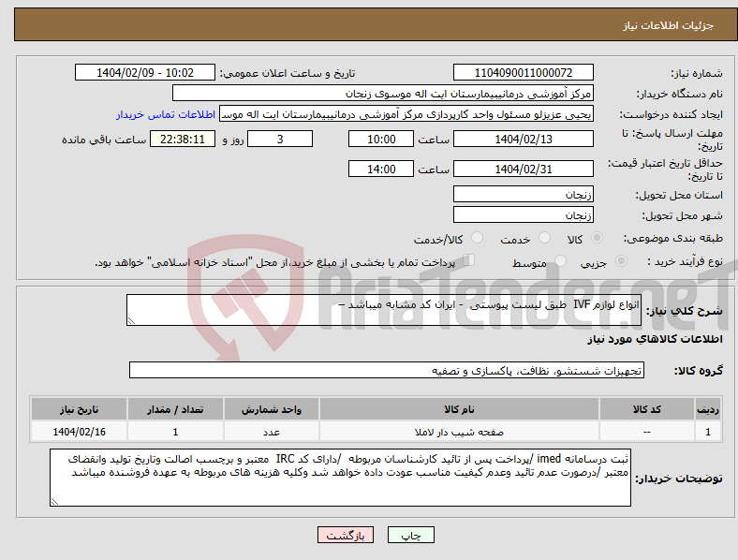Viewport: 738px width, 560px height.
Task: Click the delivery city field زنجان
Action: pos(523,214)
